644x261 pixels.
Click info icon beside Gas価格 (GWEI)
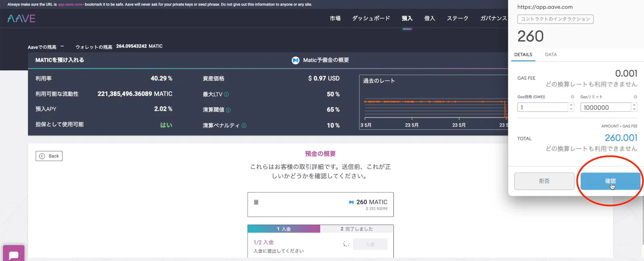coord(572,97)
